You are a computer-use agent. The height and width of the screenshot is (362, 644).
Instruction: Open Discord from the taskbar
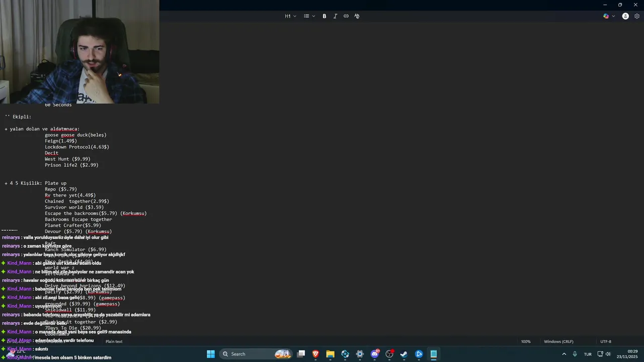[374, 354]
